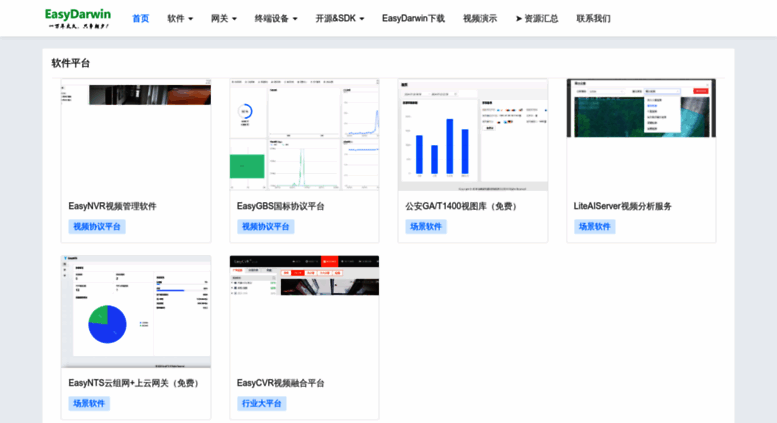Open the EasyNVR screenshot thumbnail

coord(136,134)
